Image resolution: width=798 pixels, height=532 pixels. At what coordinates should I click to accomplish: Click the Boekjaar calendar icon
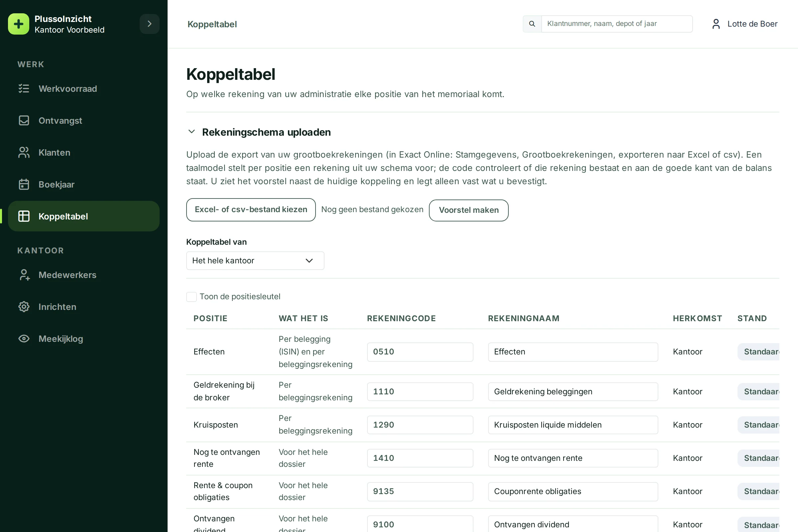point(24,184)
